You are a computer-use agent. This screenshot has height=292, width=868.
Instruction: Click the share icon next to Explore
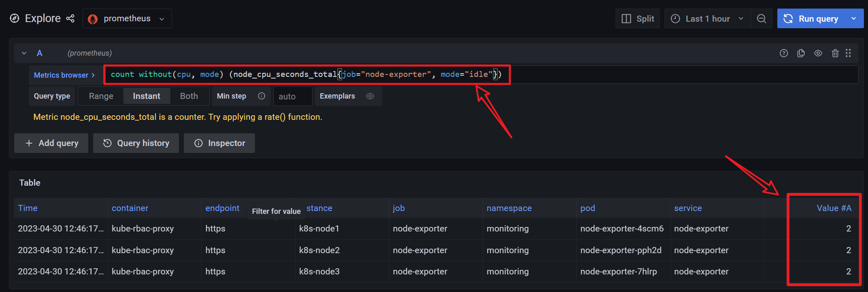tap(70, 18)
